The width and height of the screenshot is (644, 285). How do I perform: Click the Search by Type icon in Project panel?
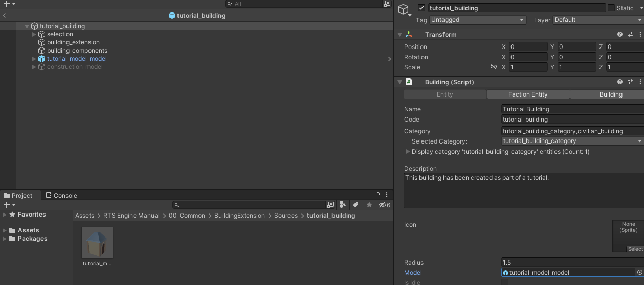coord(343,205)
